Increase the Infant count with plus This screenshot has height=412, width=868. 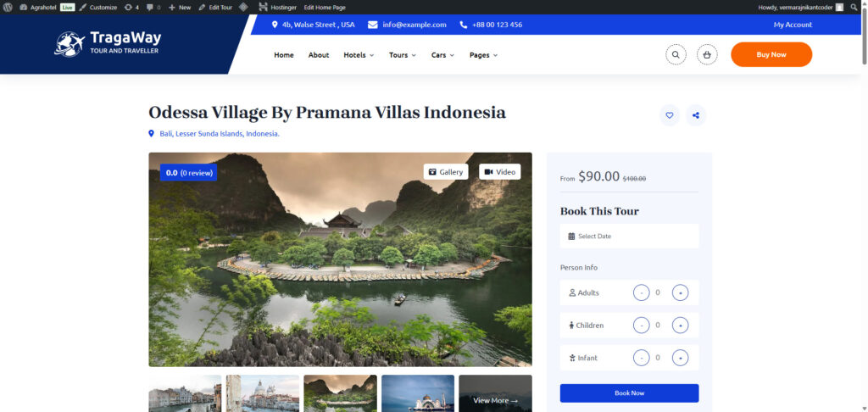point(681,358)
